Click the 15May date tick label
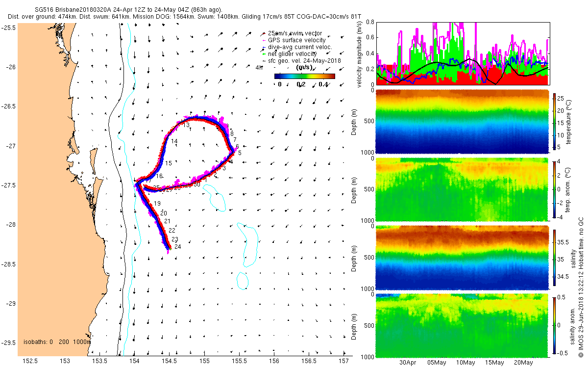 click(494, 363)
